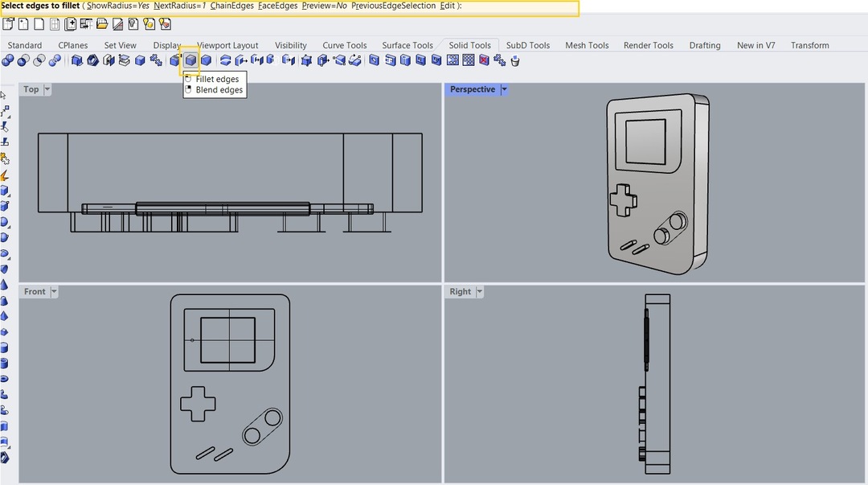Open the Visibility tab

click(x=291, y=46)
